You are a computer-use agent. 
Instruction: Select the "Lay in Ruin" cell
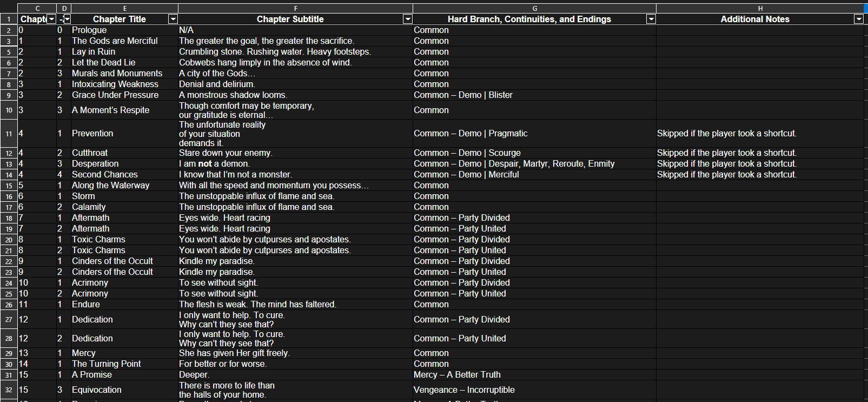click(x=125, y=52)
